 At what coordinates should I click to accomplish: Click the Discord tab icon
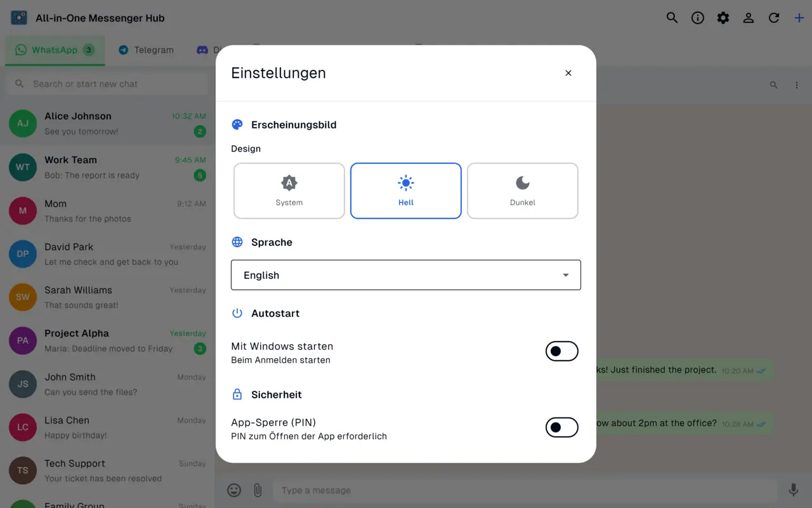tap(202, 50)
